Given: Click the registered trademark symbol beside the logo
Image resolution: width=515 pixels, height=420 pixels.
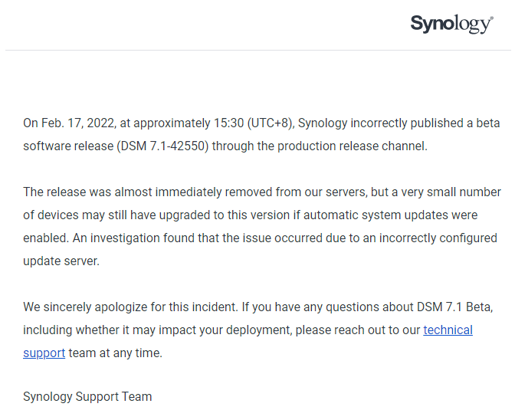Looking at the screenshot, I should (491, 18).
